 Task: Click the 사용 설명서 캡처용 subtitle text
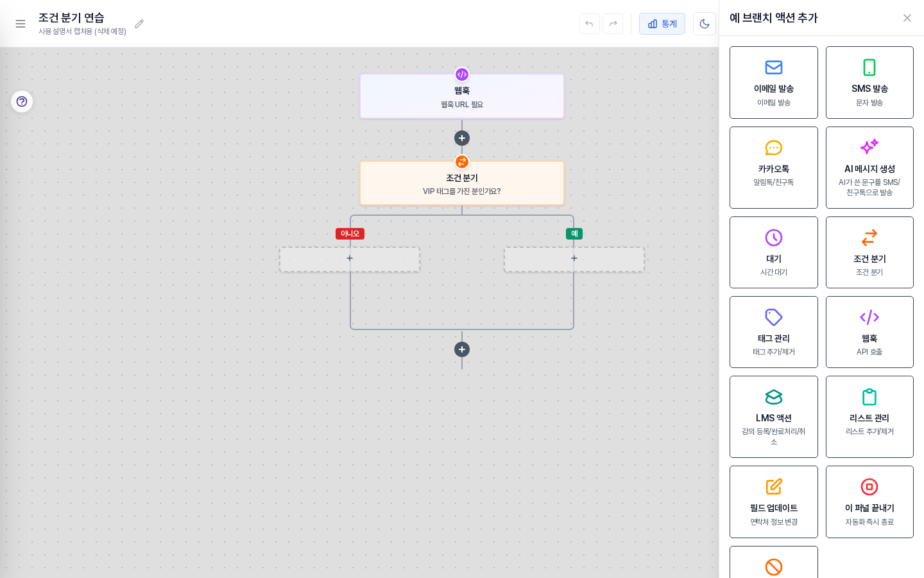coord(82,31)
